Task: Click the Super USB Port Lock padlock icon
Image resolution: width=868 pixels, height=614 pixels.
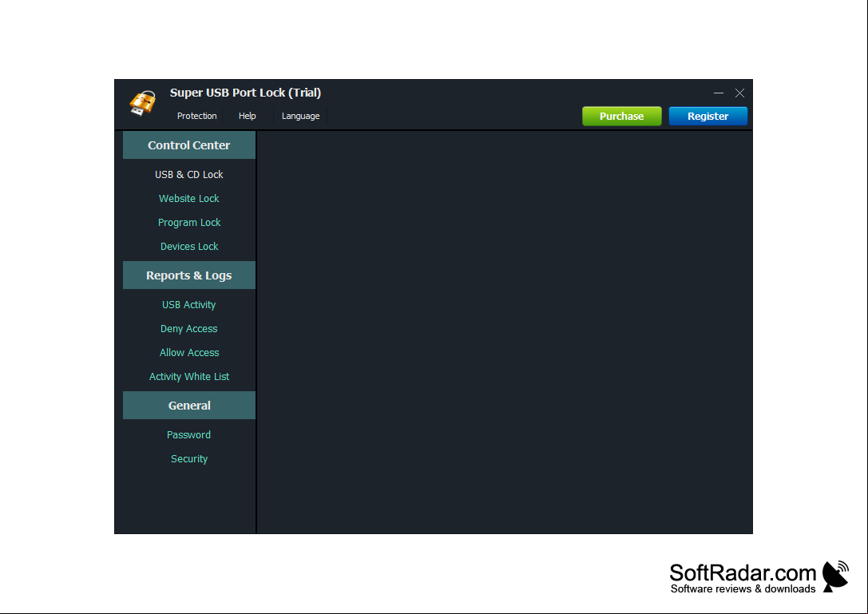Action: (143, 104)
